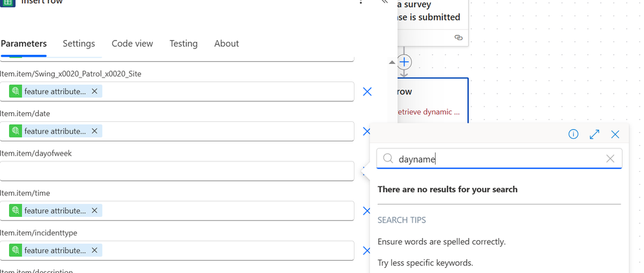
Task: Open the About tab
Action: coord(226,44)
